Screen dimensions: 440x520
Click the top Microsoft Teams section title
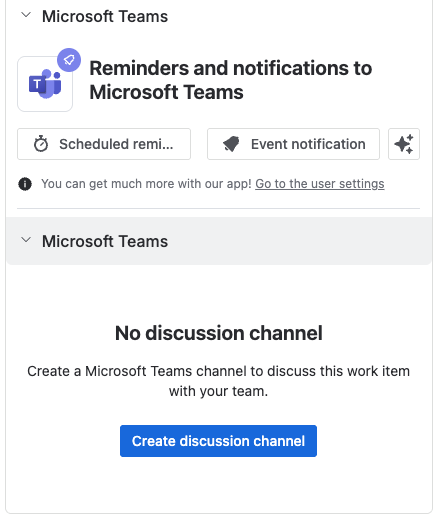tap(105, 16)
